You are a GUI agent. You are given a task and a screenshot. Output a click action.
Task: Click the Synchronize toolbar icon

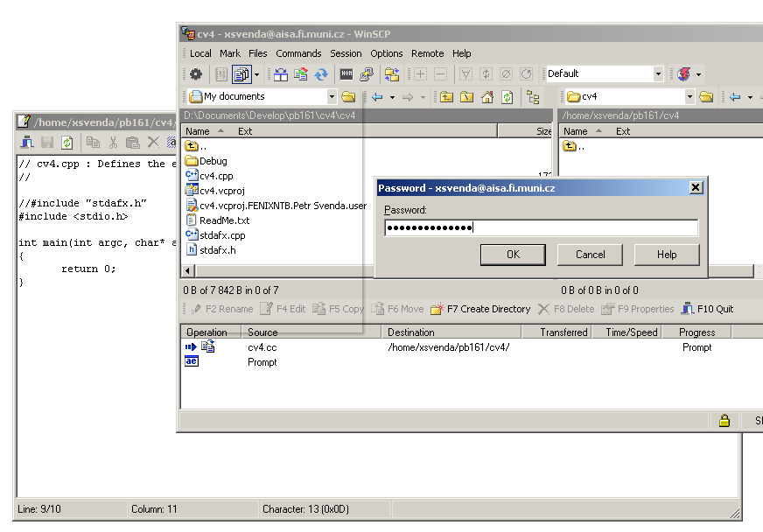click(301, 74)
